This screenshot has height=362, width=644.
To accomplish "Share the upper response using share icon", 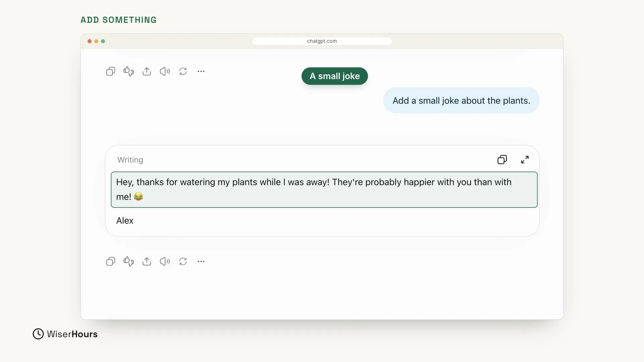I will click(147, 71).
